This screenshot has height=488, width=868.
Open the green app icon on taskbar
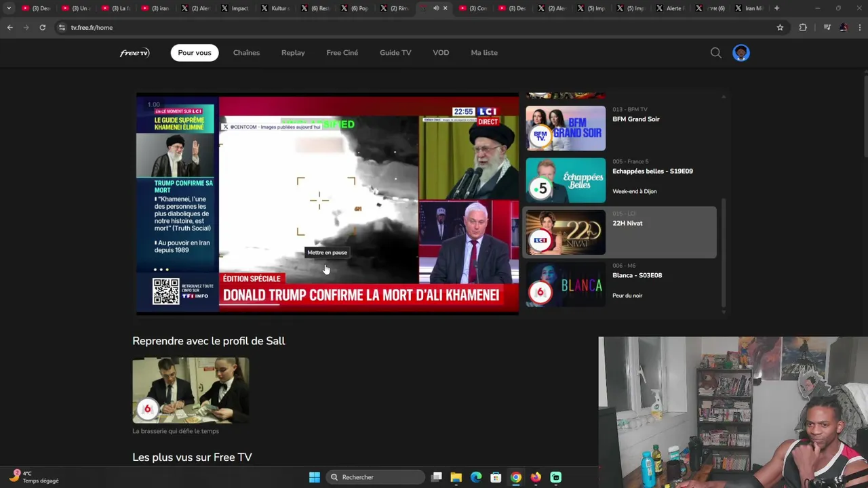555,477
